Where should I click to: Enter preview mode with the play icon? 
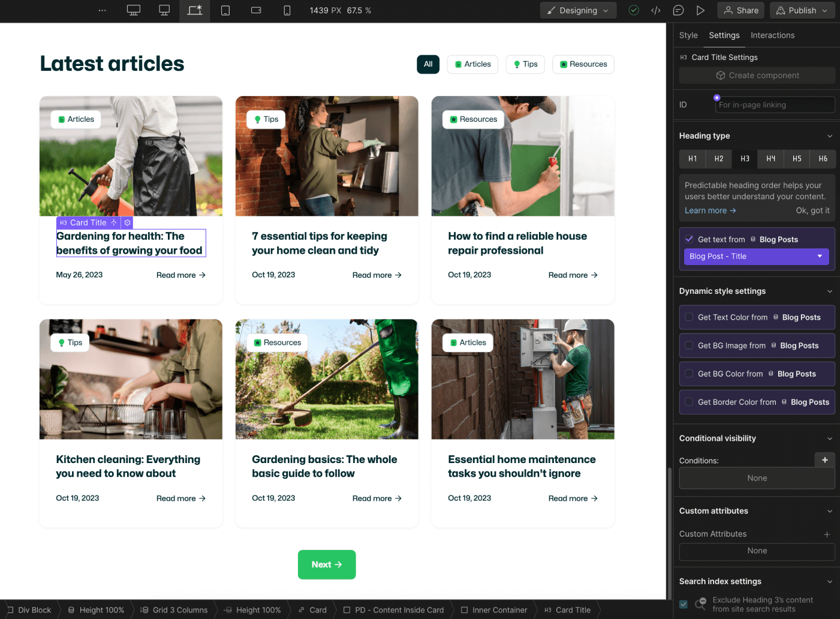[700, 10]
